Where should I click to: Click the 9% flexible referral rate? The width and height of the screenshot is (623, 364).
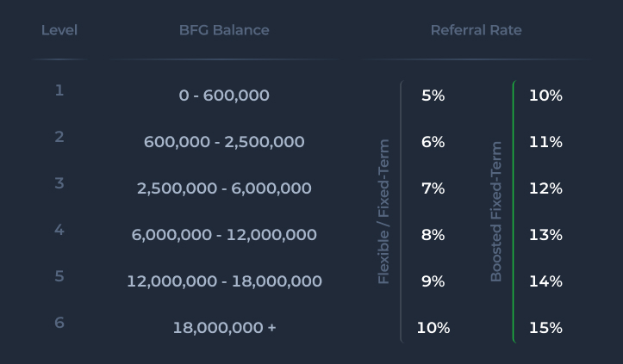click(x=433, y=281)
